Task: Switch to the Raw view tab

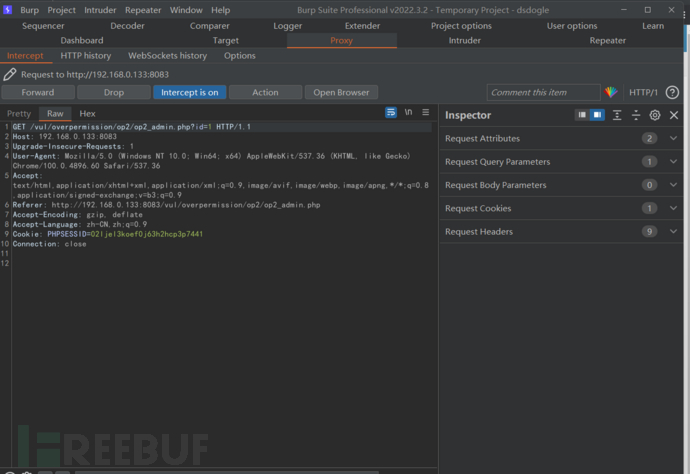Action: (55, 114)
